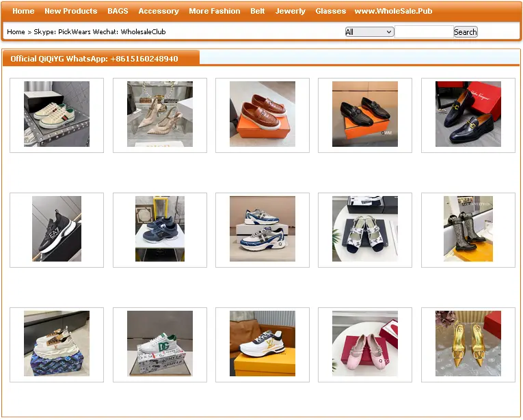The image size is (523, 420).
Task: Expand the All category dropdown
Action: point(369,32)
